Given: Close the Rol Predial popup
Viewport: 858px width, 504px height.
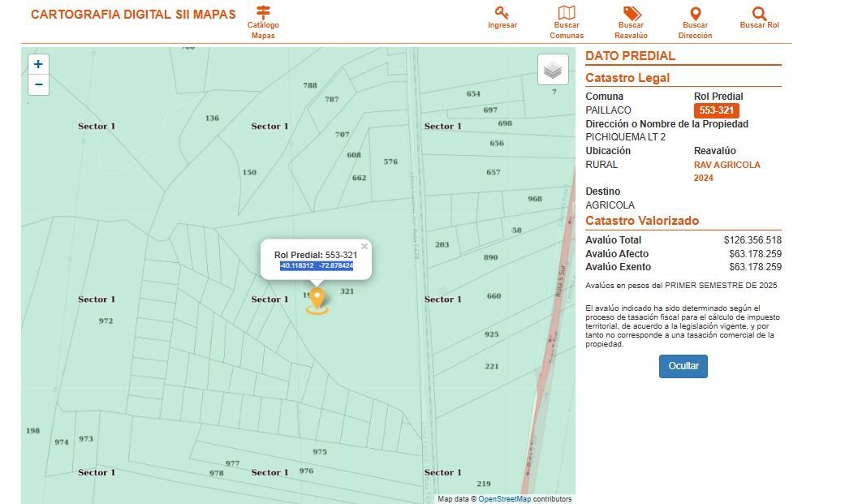Looking at the screenshot, I should coord(364,246).
